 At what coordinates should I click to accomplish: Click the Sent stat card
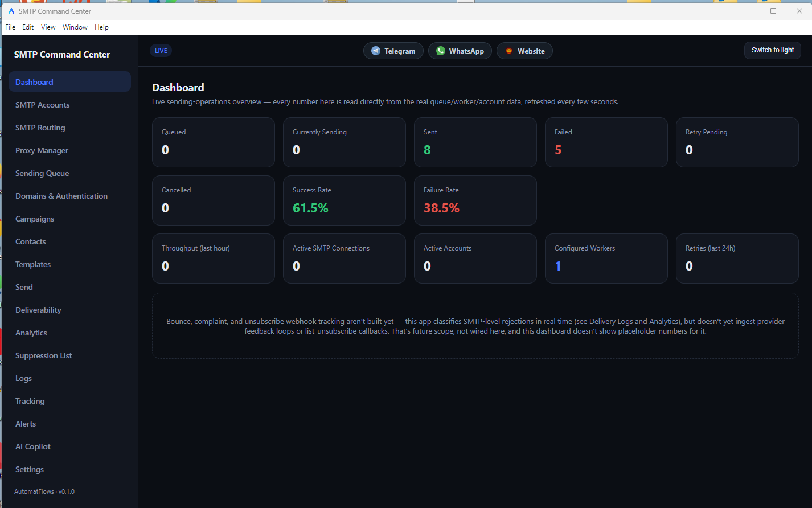(x=475, y=142)
